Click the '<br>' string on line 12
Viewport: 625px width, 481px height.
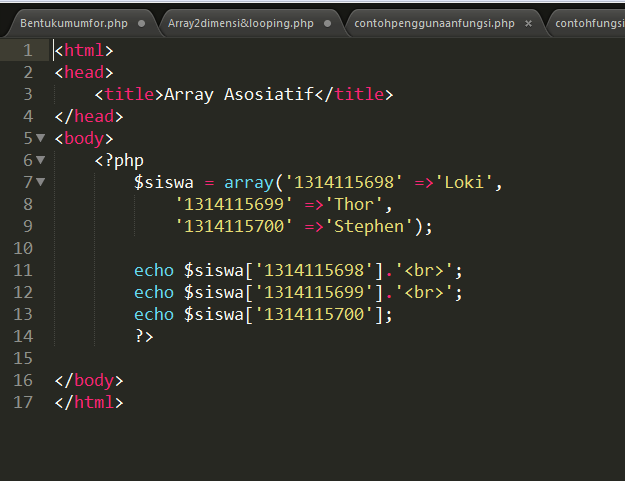[424, 292]
